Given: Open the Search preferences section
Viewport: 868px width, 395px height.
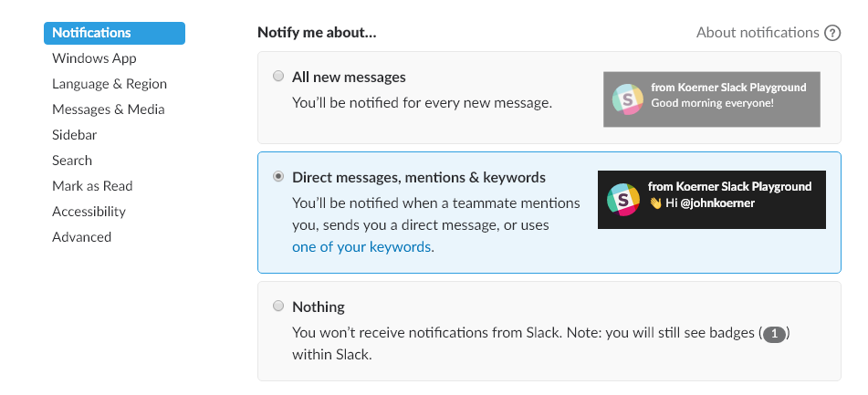Looking at the screenshot, I should [x=72, y=161].
